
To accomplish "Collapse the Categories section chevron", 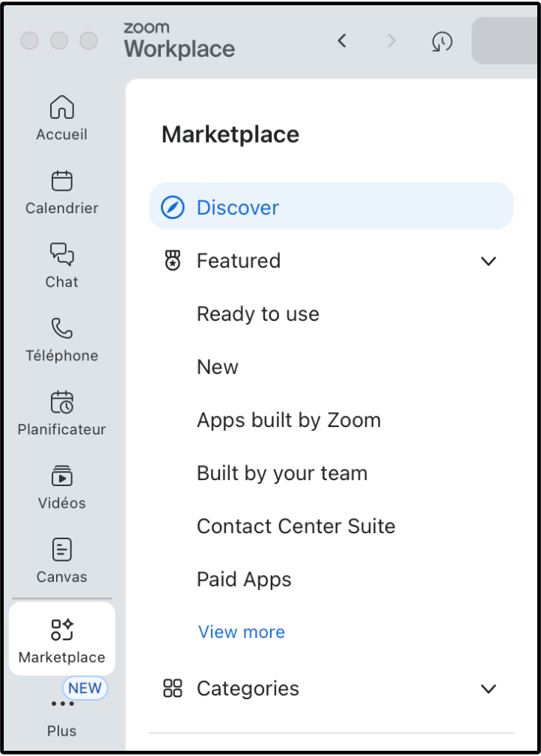I will tap(489, 689).
